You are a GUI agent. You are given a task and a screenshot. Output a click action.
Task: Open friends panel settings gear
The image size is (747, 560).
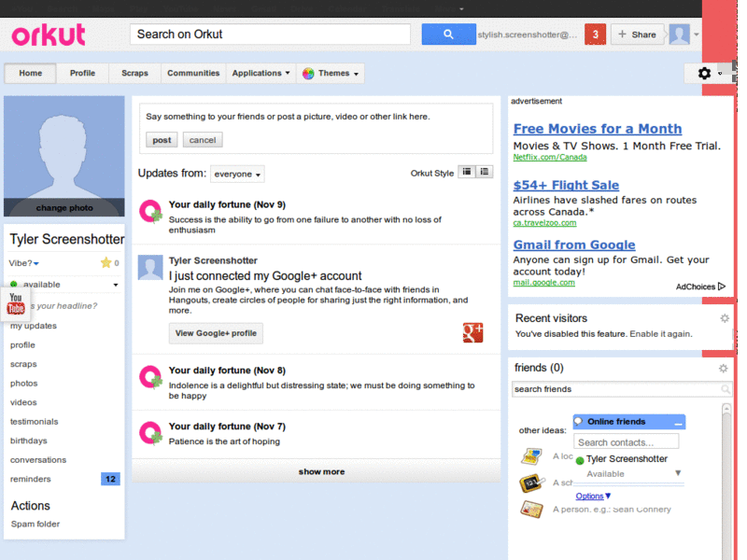pos(723,368)
